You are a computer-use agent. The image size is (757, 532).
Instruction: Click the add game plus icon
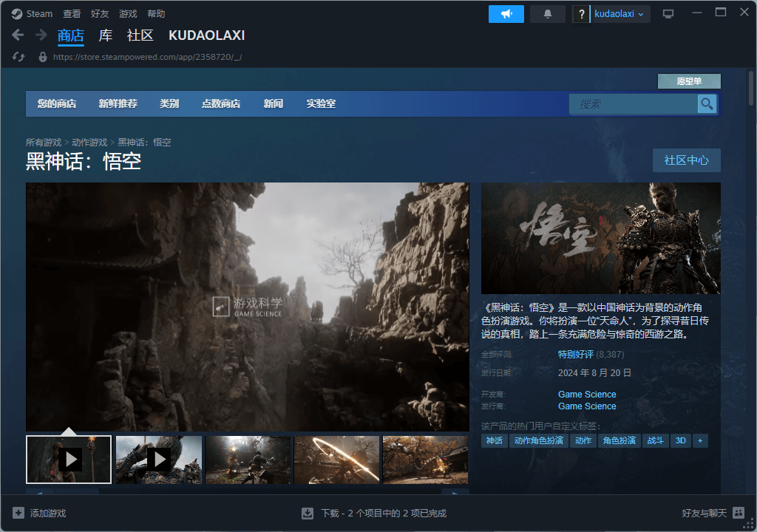tap(18, 513)
